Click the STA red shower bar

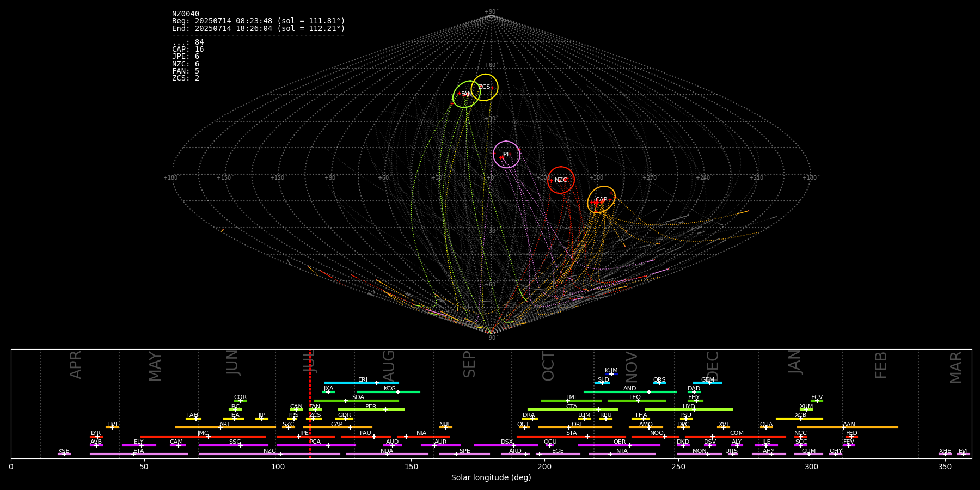(x=571, y=437)
